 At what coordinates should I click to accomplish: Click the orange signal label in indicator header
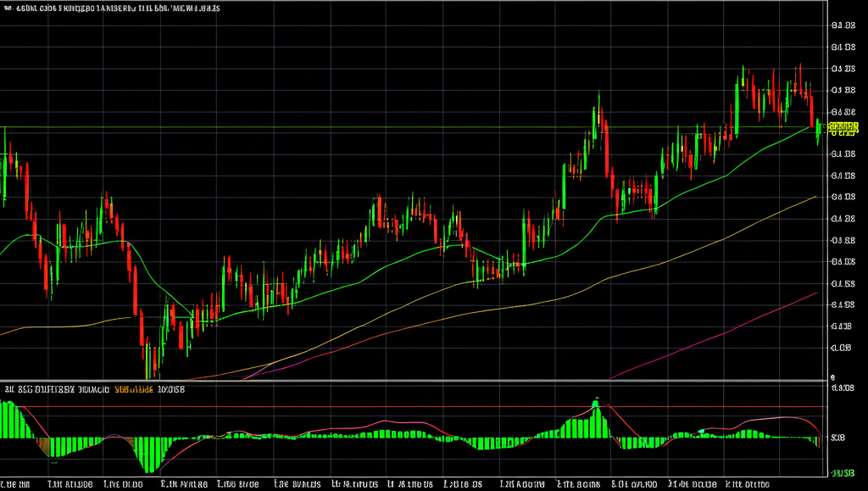pyautogui.click(x=134, y=390)
